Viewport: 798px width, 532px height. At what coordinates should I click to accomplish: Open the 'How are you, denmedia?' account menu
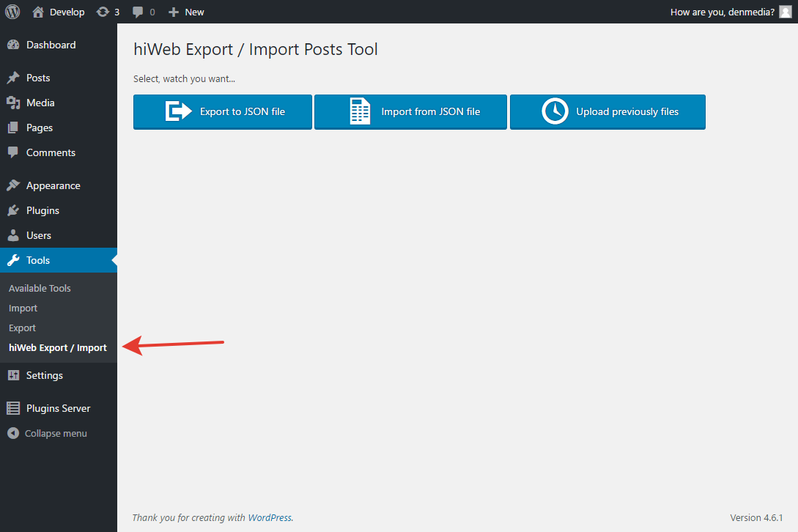[x=731, y=12]
